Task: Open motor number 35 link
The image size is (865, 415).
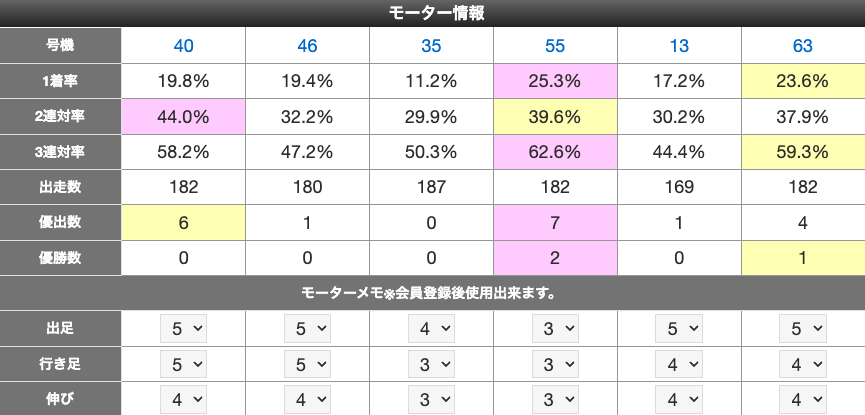Action: [431, 46]
